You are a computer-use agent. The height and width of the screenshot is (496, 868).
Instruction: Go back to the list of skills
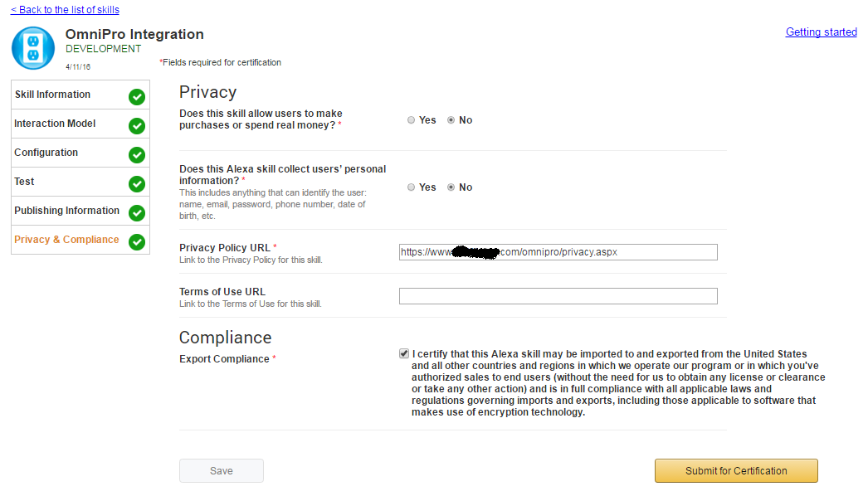64,9
